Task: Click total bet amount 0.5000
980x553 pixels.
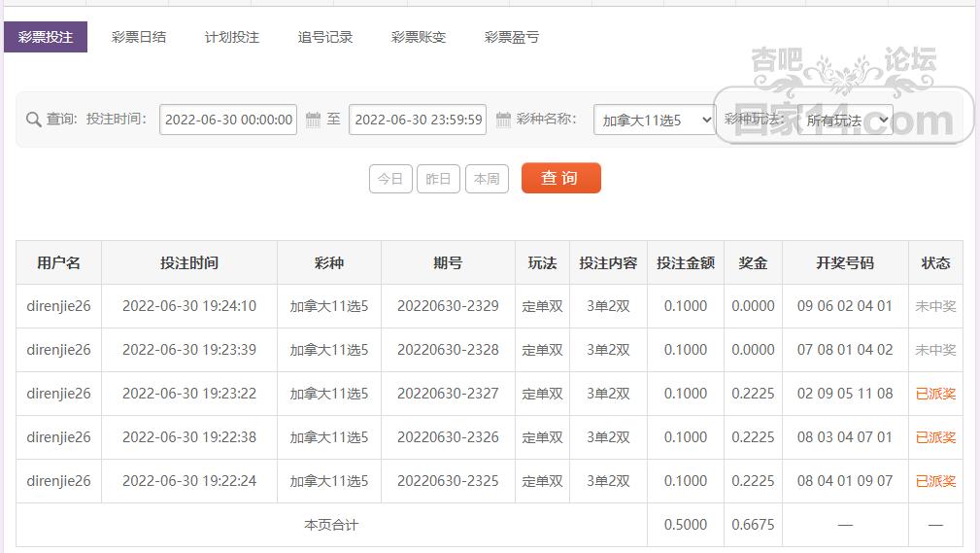Action: pos(686,525)
